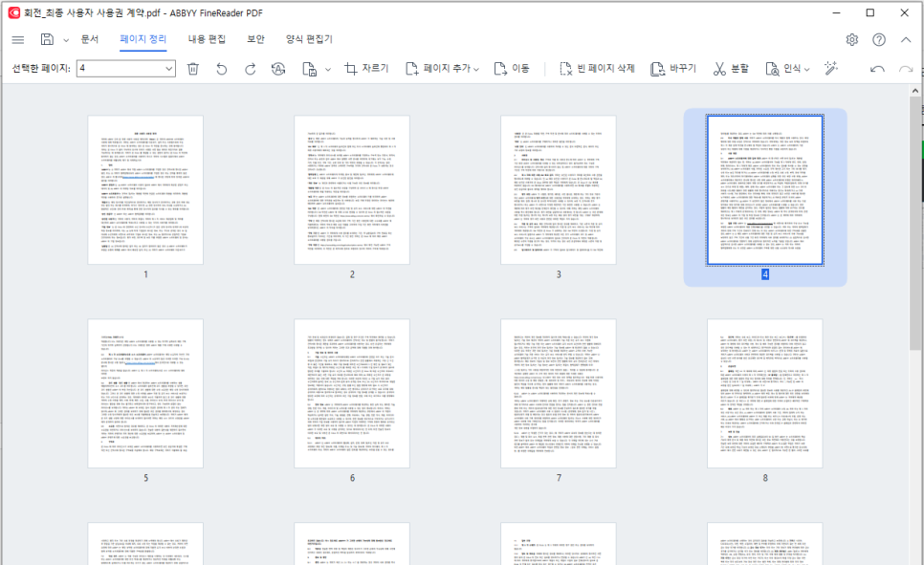Expand page size dropdown arrow
The width and height of the screenshot is (924, 565).
pos(328,70)
